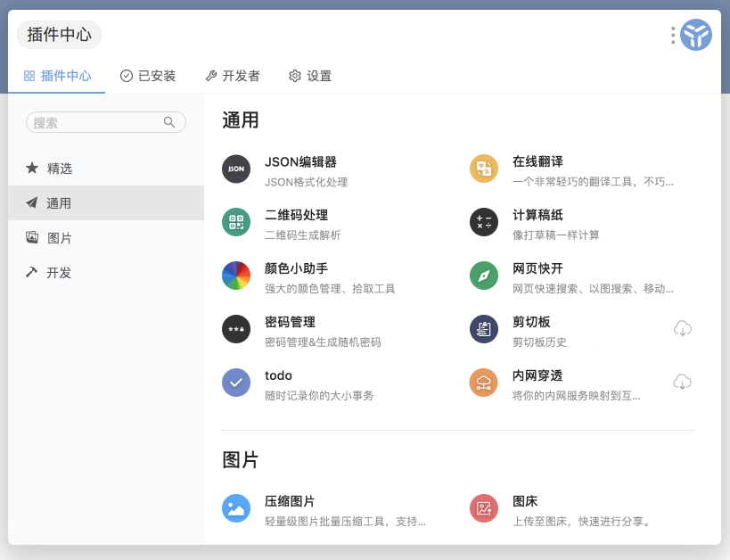
Task: Open the three-dot more options menu
Action: coord(673,36)
